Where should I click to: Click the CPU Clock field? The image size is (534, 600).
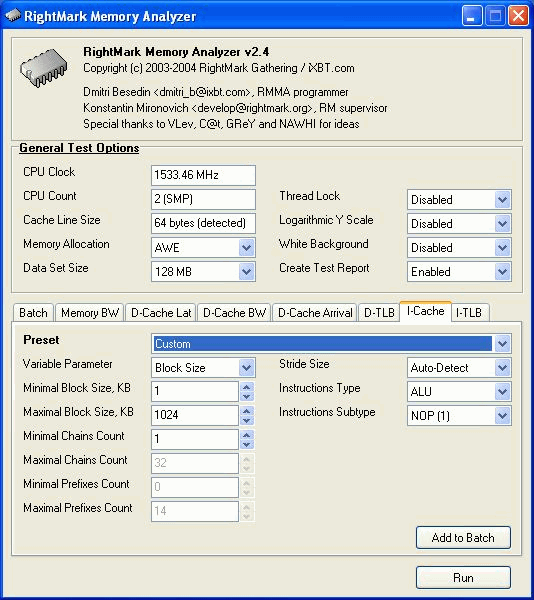pos(203,175)
